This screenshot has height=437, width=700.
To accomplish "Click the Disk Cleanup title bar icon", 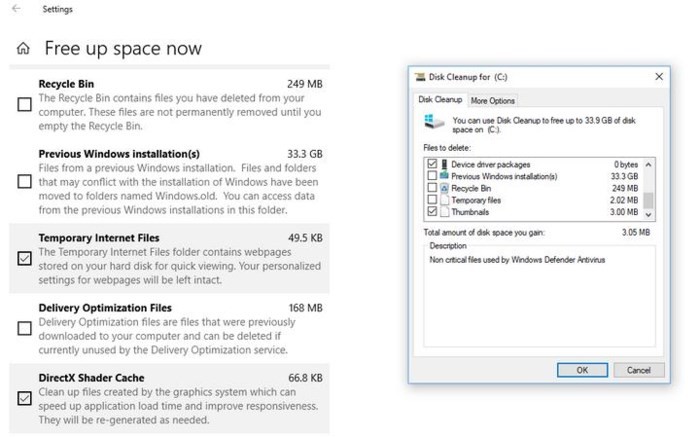I will 420,76.
